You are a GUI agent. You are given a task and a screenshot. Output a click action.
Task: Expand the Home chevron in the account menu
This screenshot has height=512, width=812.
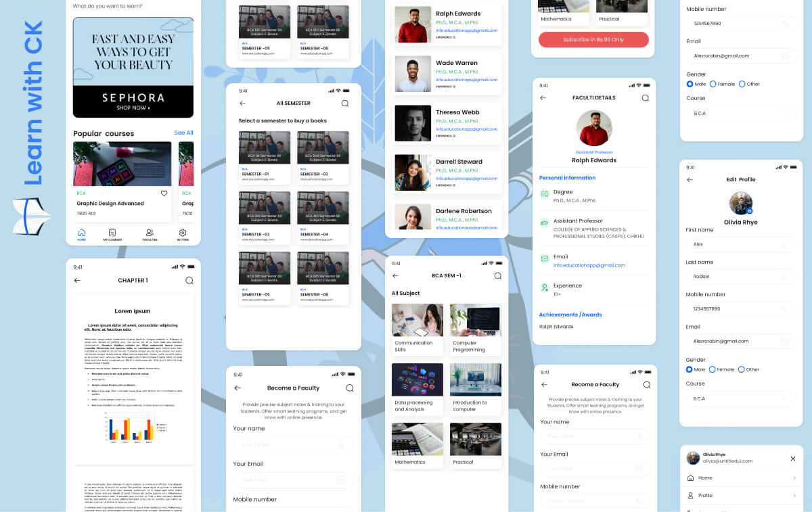(794, 478)
